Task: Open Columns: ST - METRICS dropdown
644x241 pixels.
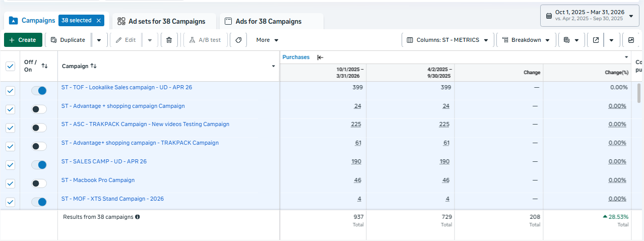Action: pyautogui.click(x=447, y=40)
